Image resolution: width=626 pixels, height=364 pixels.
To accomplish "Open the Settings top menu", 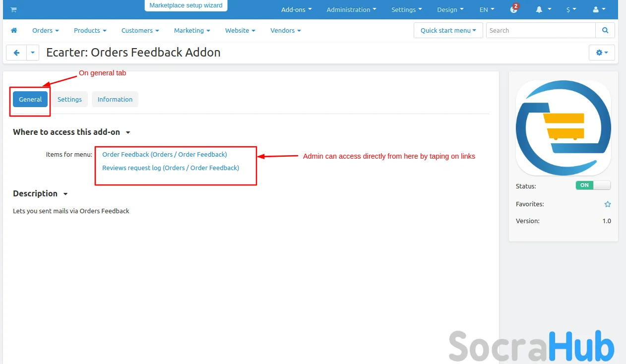I will pos(407,9).
